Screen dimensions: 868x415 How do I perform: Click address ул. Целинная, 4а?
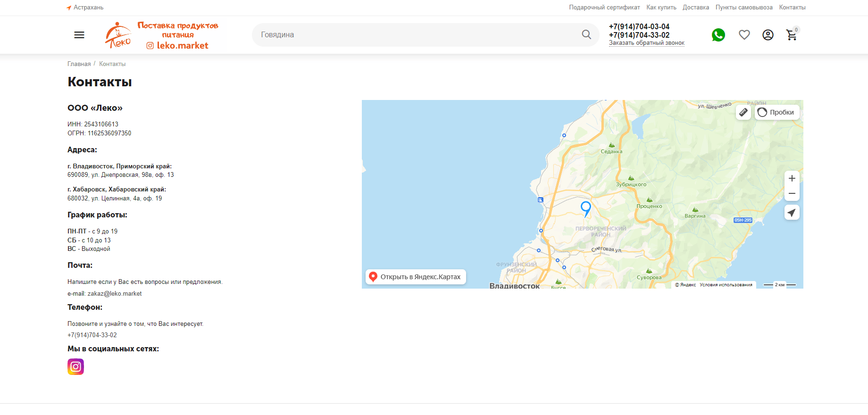point(116,199)
